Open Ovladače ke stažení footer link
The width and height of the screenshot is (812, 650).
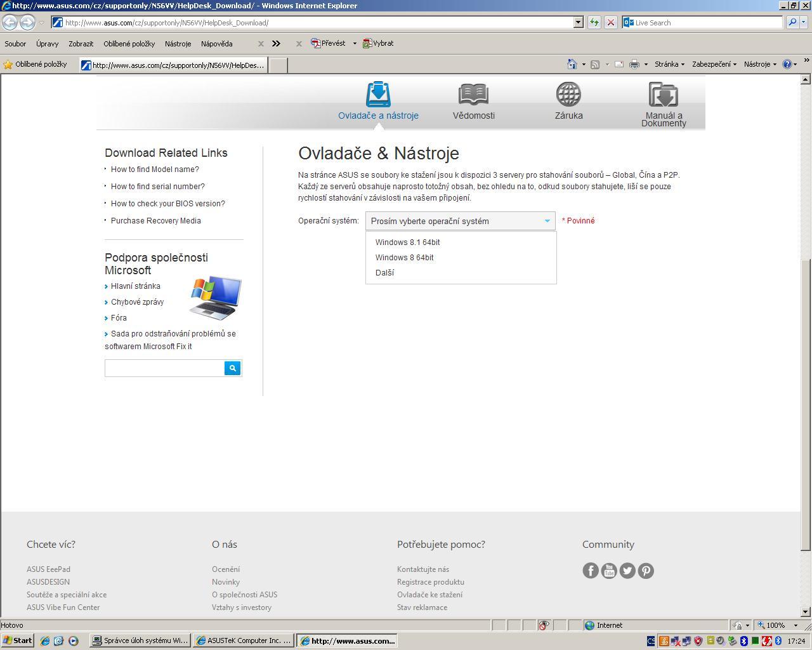point(430,595)
